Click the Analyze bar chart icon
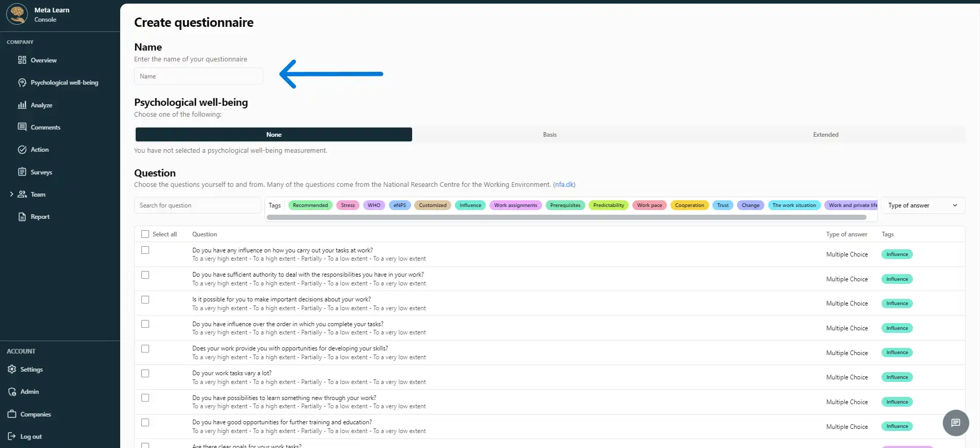This screenshot has height=448, width=980. pyautogui.click(x=22, y=105)
